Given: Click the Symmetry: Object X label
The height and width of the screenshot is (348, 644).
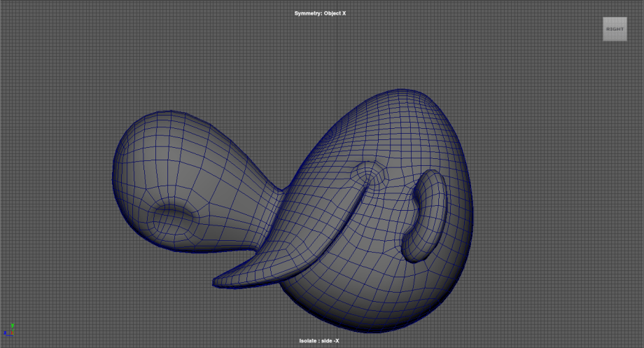Looking at the screenshot, I should click(321, 13).
